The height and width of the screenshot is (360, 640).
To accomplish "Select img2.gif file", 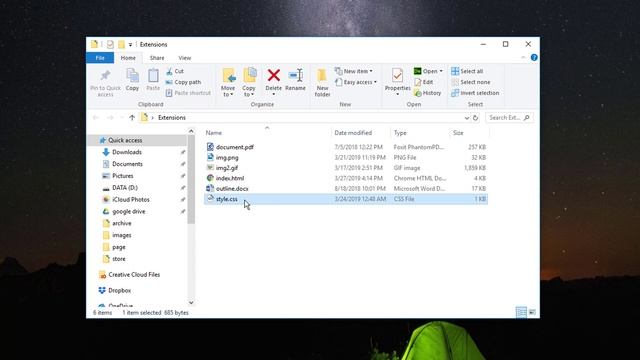I will (346, 168).
